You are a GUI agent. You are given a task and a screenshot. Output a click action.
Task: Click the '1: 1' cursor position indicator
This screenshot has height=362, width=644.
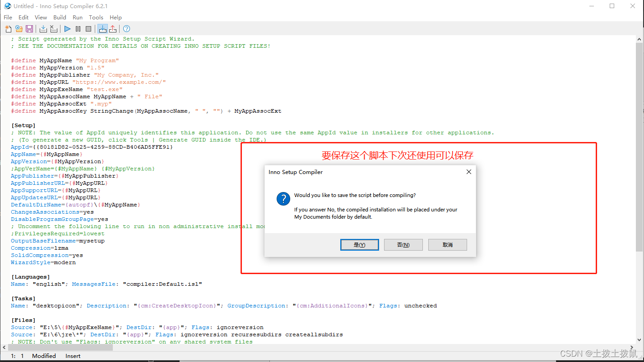click(x=17, y=356)
